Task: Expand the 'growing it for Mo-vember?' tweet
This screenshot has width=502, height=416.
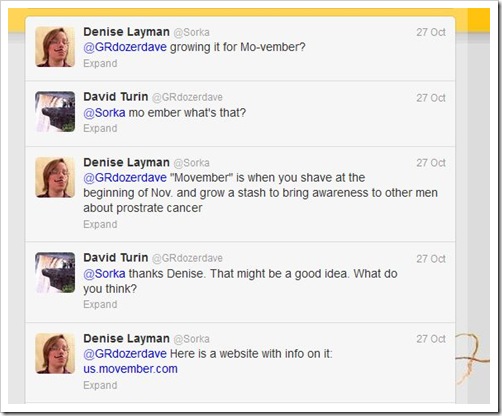Action: coord(100,63)
